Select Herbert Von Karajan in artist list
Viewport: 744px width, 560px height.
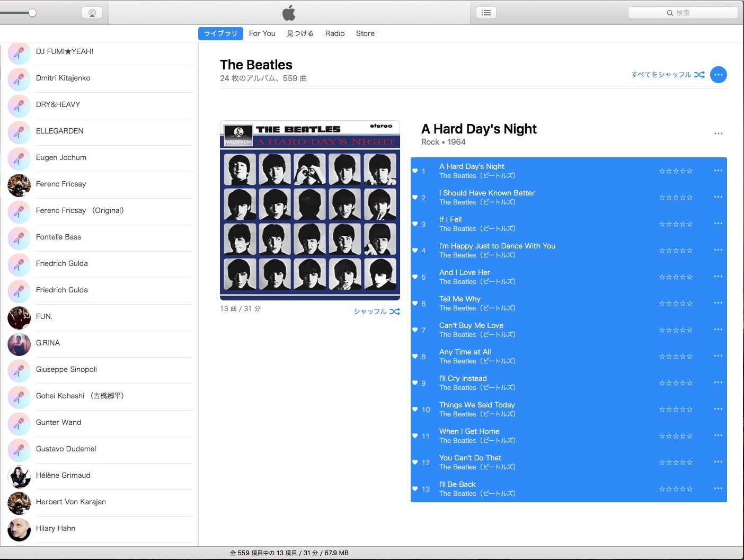pyautogui.click(x=71, y=502)
